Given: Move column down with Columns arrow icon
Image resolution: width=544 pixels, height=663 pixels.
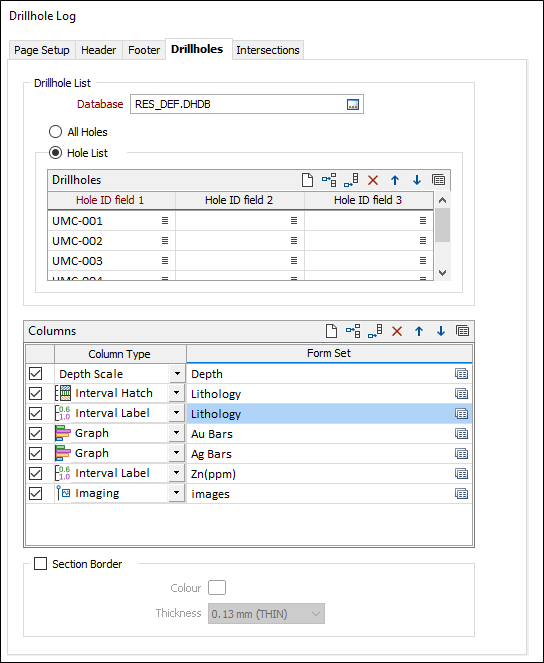Looking at the screenshot, I should [441, 332].
